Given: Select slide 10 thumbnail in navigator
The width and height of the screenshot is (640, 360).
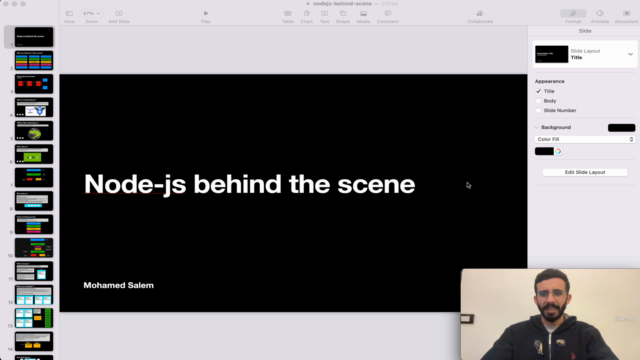Looking at the screenshot, I should coord(34,248).
